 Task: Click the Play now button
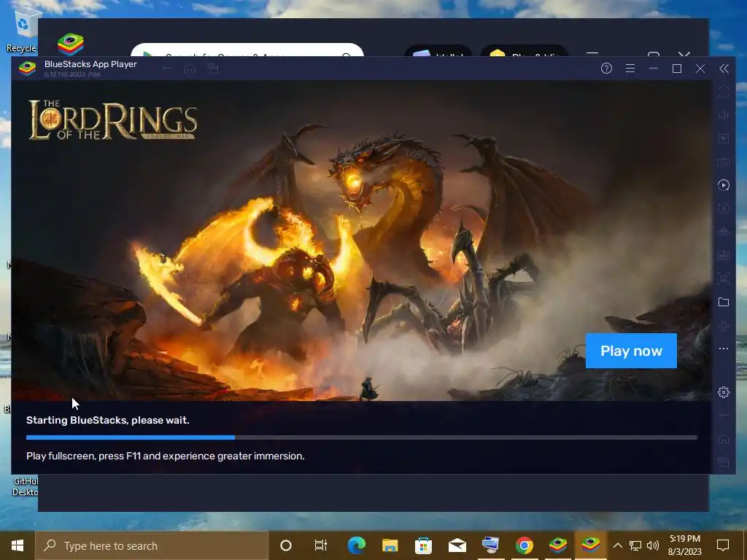click(631, 351)
